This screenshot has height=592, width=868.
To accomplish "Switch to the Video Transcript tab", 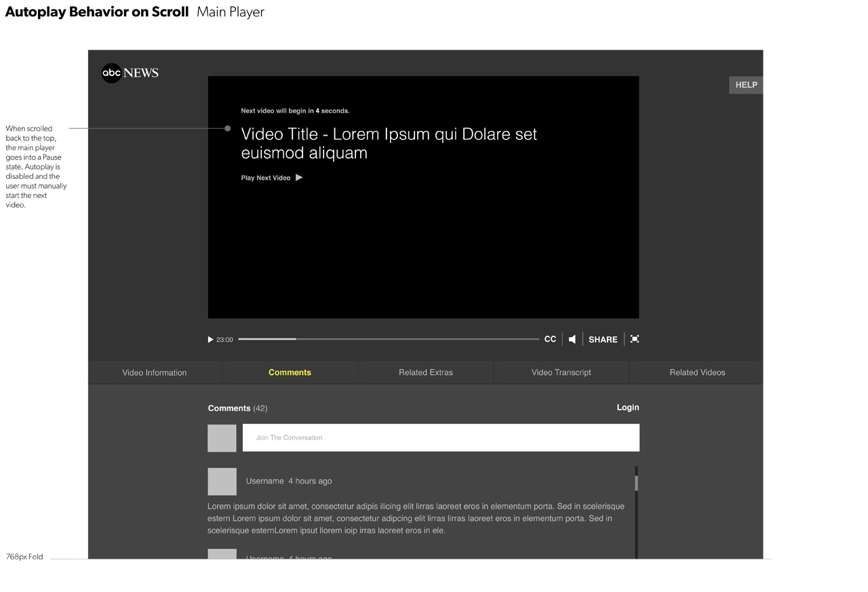I will point(561,372).
